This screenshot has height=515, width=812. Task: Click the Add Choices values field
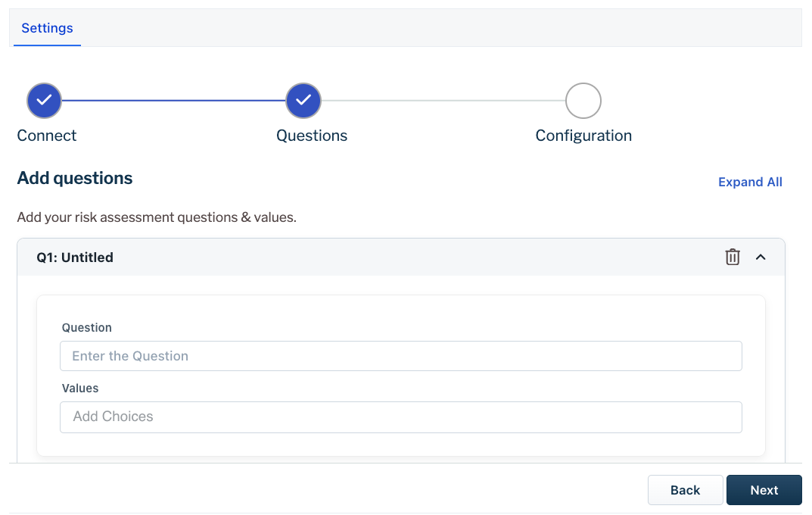[400, 417]
